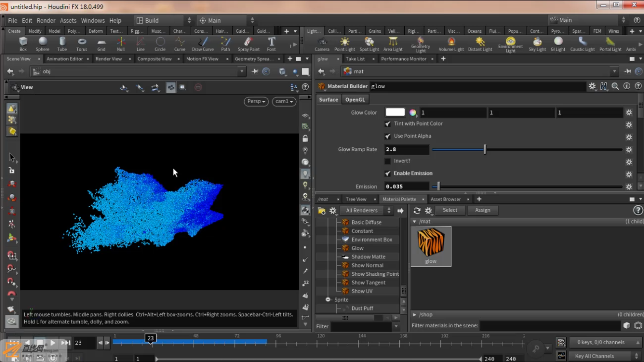Open the Windows menu
The height and width of the screenshot is (362, 644).
coord(93,20)
